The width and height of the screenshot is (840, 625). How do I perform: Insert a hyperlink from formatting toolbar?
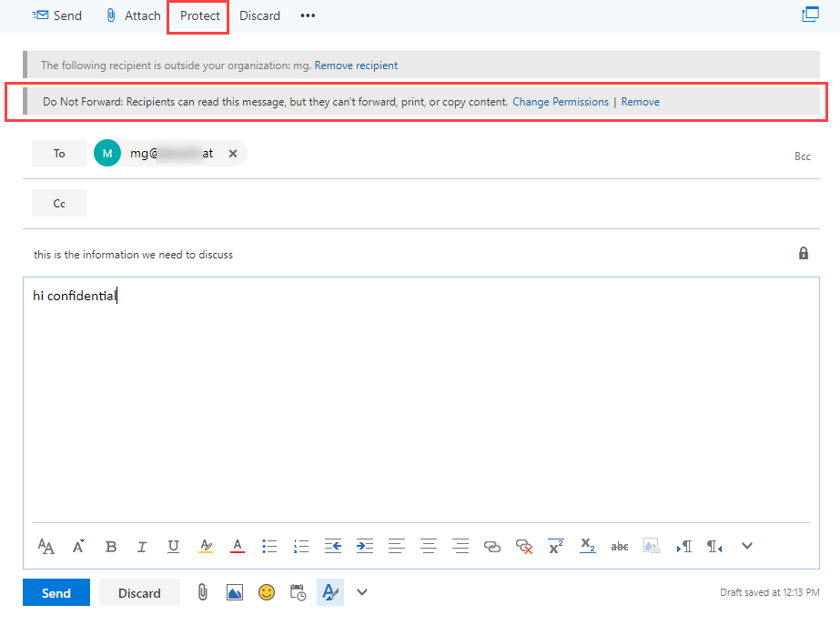pyautogui.click(x=492, y=546)
